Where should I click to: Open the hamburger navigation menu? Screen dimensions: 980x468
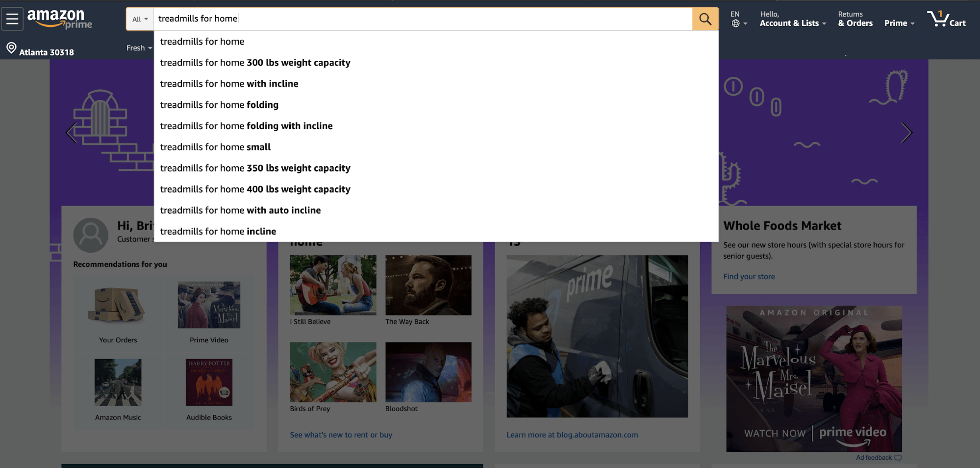[12, 19]
